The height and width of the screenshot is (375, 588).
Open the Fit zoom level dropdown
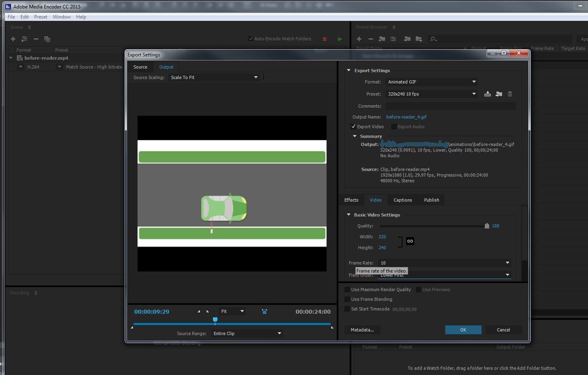tap(232, 311)
